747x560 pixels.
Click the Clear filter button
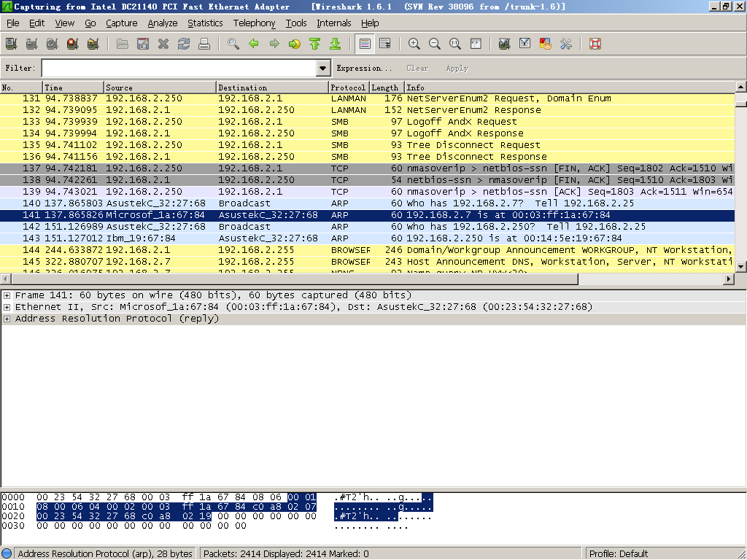(x=417, y=69)
